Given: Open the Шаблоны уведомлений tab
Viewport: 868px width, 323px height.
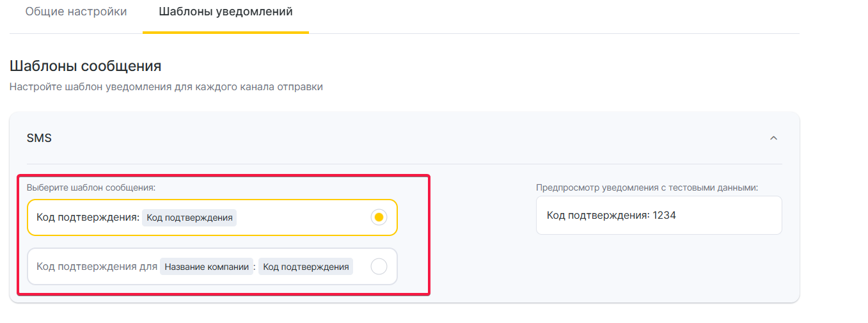Looking at the screenshot, I should pyautogui.click(x=225, y=12).
